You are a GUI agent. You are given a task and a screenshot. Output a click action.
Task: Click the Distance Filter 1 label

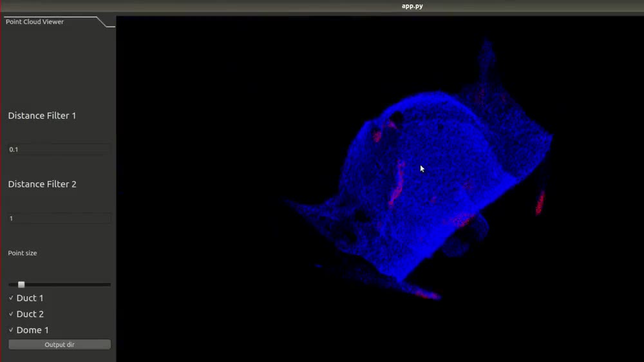tap(42, 115)
